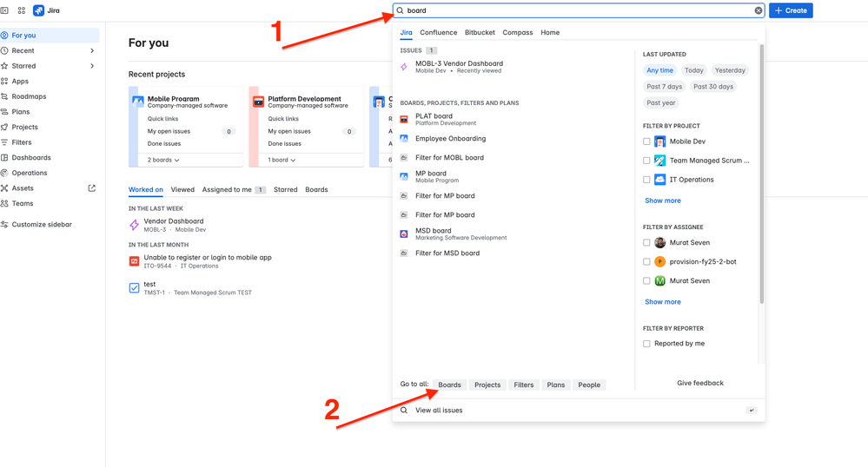Open Apps from the sidebar
This screenshot has width=868, height=467.
coord(20,82)
